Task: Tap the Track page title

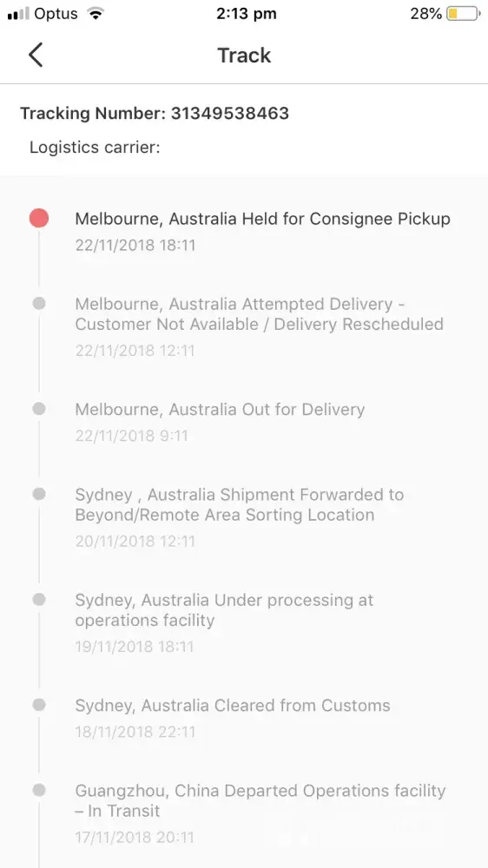Action: [x=244, y=56]
